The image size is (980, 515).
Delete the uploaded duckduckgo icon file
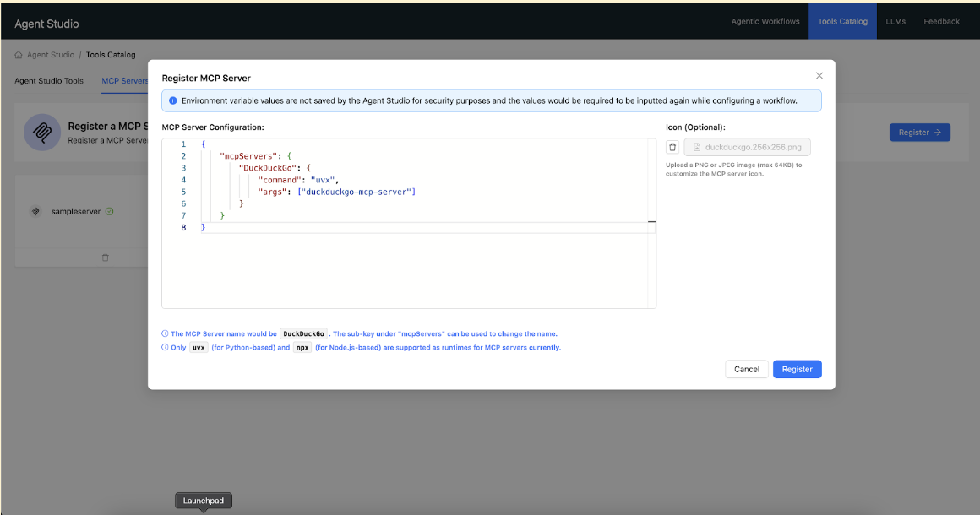pyautogui.click(x=672, y=147)
